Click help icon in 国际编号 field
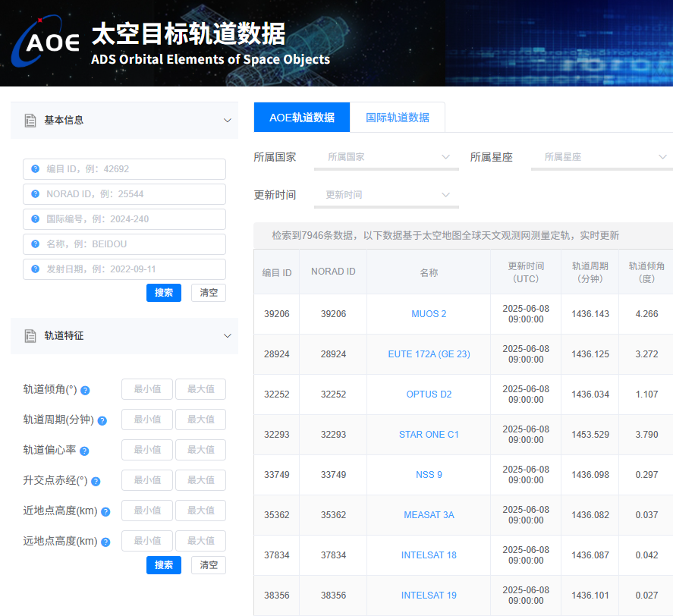Image resolution: width=673 pixels, height=616 pixels. pos(35,219)
